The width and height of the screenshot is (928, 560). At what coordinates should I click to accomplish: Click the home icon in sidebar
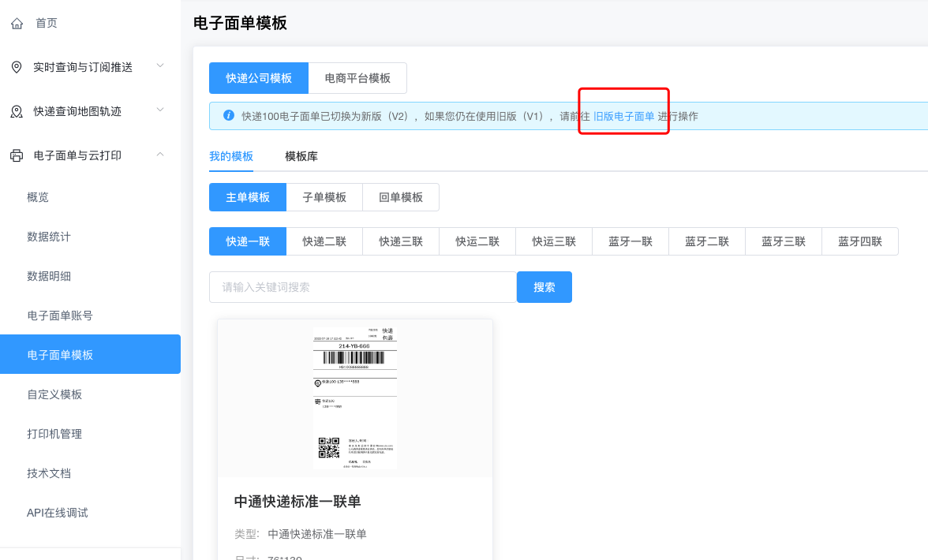tap(17, 24)
